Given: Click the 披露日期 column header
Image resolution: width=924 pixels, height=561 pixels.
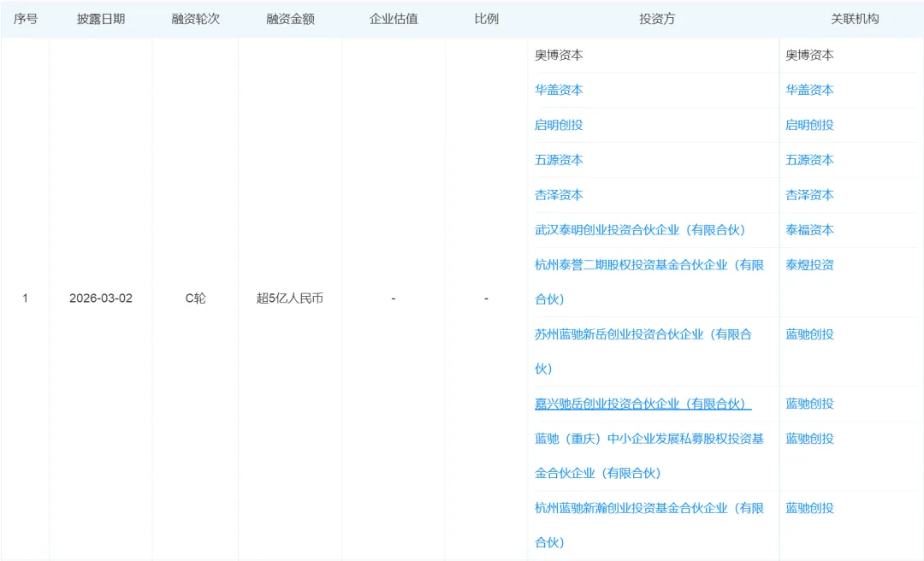Looking at the screenshot, I should coord(101,19).
